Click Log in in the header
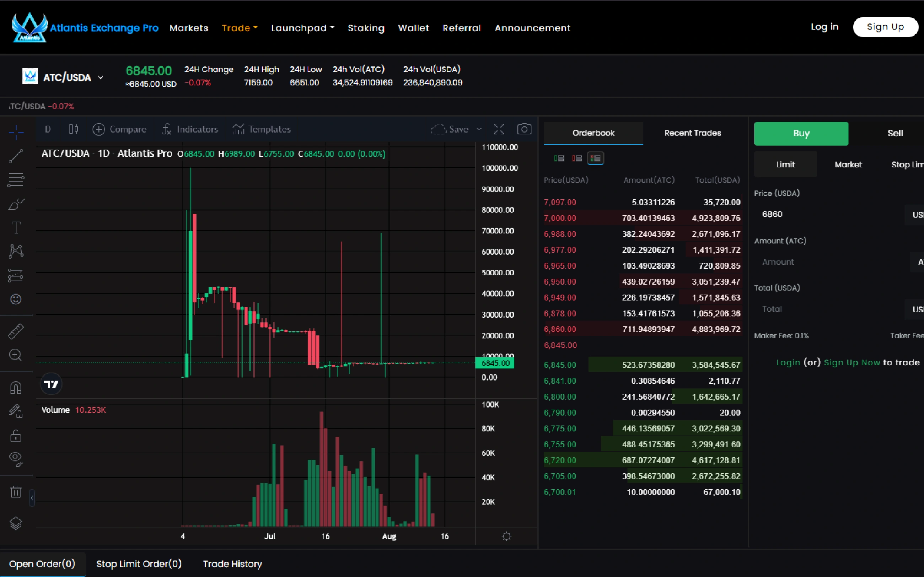The width and height of the screenshot is (924, 577). click(x=824, y=27)
